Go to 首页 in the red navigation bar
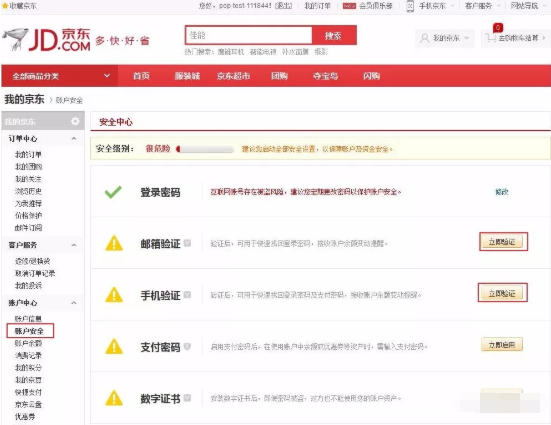 [141, 76]
